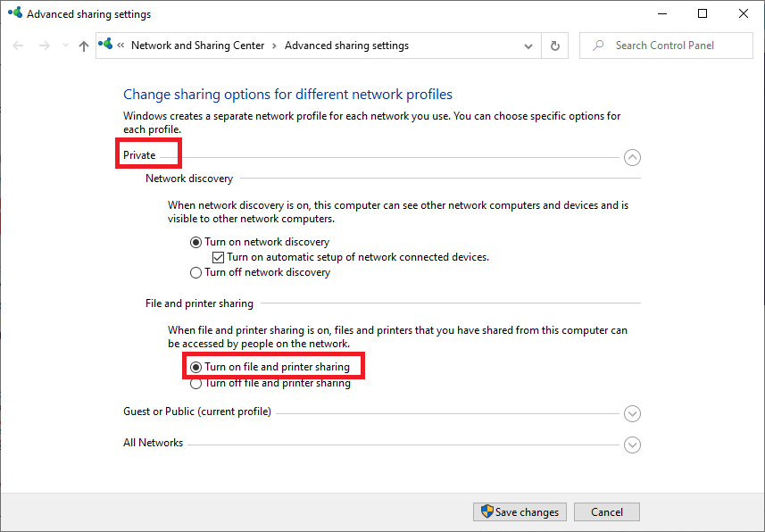765x532 pixels.
Task: Select Turn off file and printer sharing
Action: [270, 383]
